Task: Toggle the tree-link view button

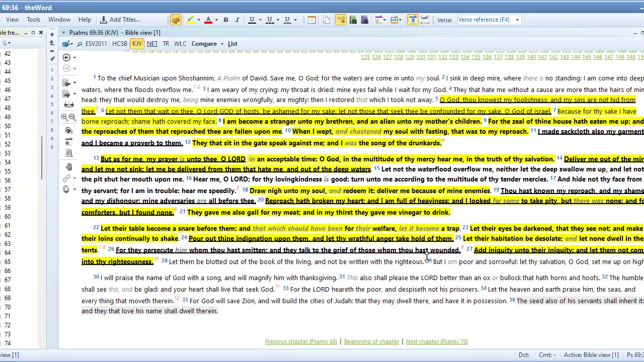Action: point(341,20)
